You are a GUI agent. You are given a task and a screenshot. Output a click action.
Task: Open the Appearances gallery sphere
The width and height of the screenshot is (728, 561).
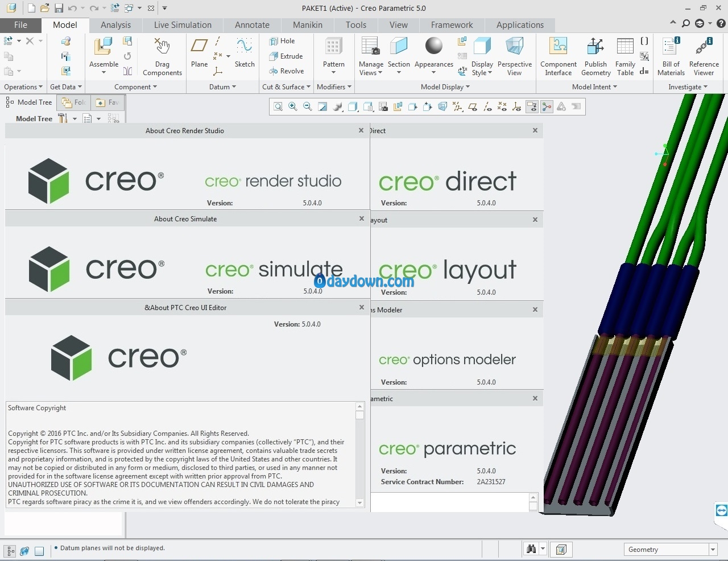(x=434, y=46)
